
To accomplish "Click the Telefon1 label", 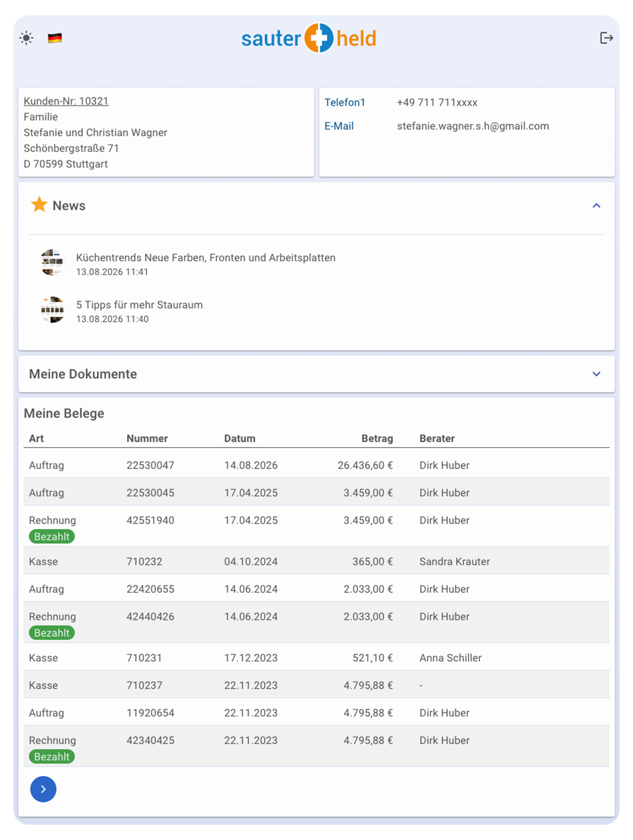I will (345, 102).
